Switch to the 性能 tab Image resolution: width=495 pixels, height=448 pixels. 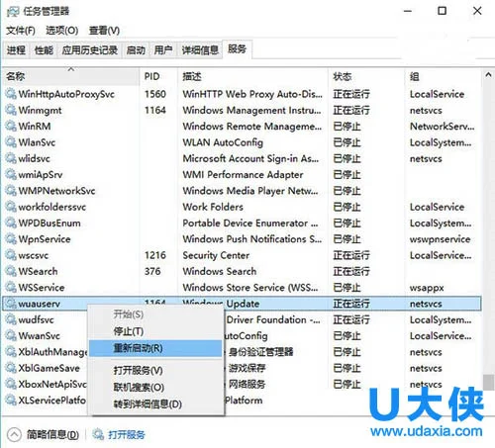44,50
